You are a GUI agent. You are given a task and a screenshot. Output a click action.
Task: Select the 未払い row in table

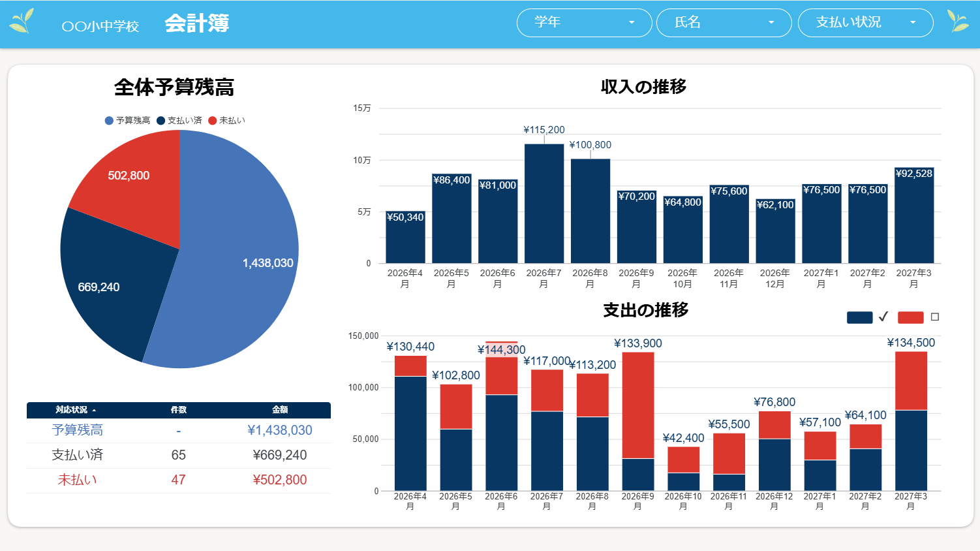178,480
